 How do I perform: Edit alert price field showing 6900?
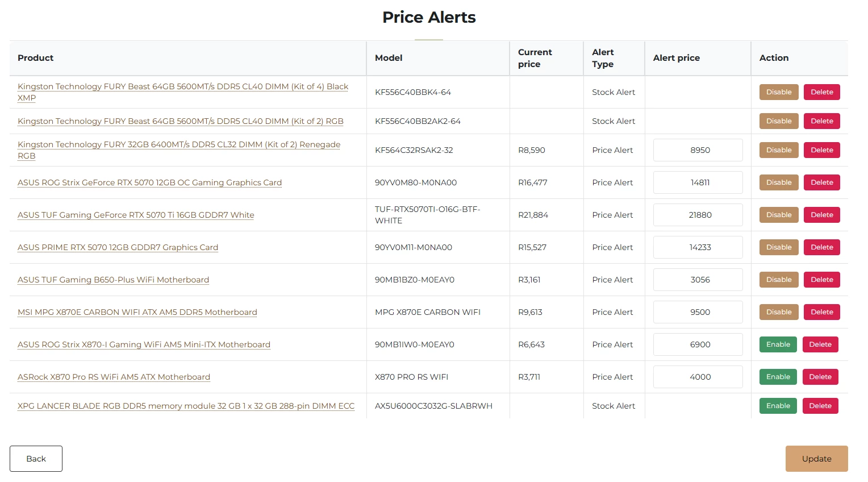[698, 344]
